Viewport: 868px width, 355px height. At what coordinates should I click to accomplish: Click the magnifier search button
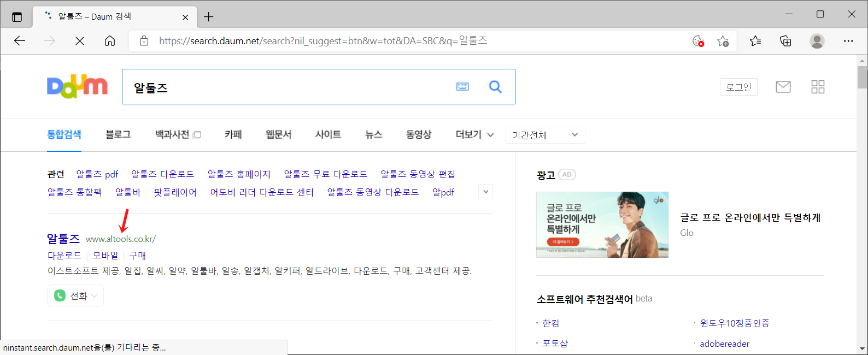pyautogui.click(x=495, y=87)
